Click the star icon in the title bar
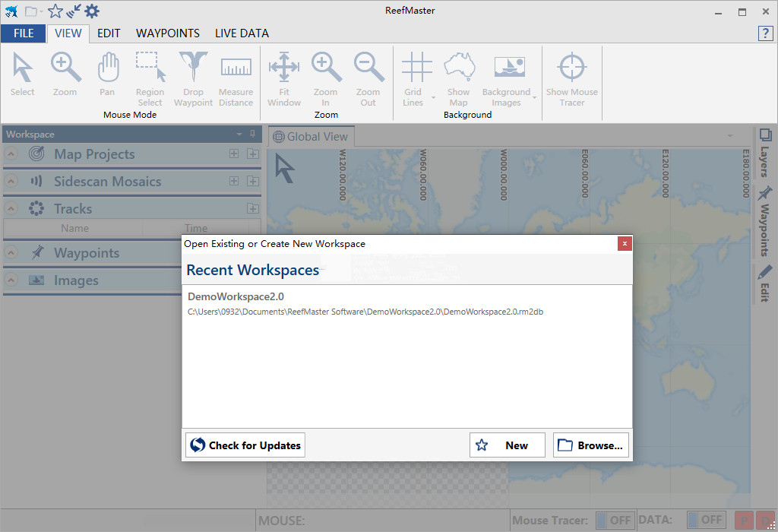This screenshot has width=778, height=532. point(55,11)
